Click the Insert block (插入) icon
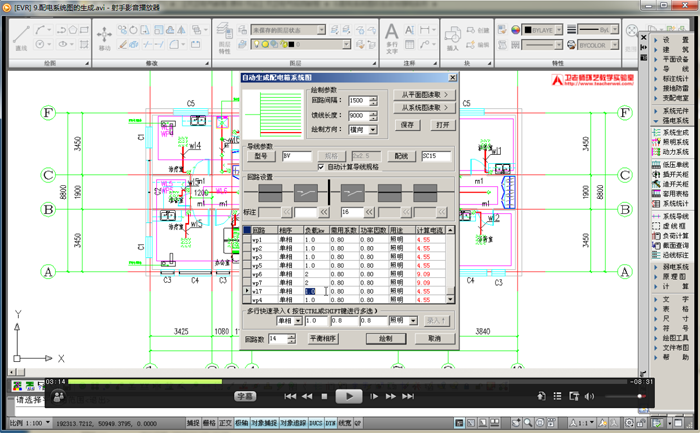Viewport: 700px width, 433px height. (452, 38)
